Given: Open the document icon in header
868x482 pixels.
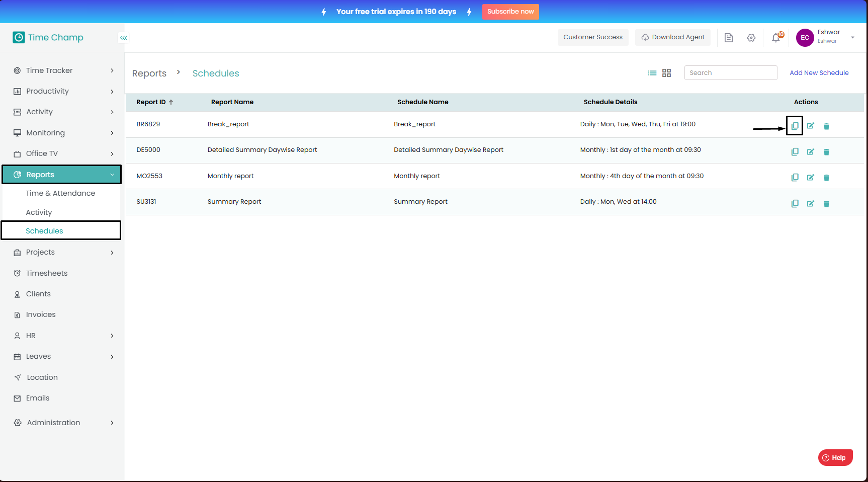Looking at the screenshot, I should pos(729,38).
